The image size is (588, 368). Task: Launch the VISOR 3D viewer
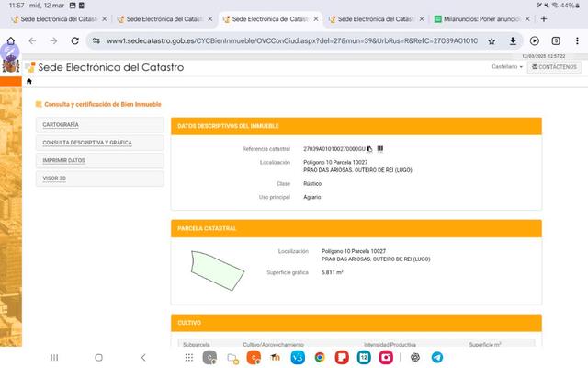click(101, 178)
